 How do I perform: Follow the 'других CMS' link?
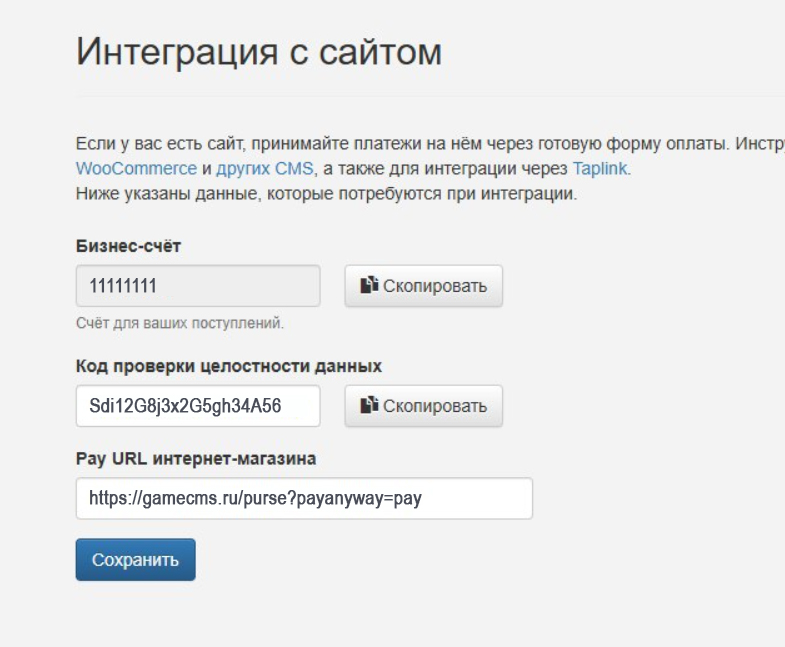click(265, 168)
